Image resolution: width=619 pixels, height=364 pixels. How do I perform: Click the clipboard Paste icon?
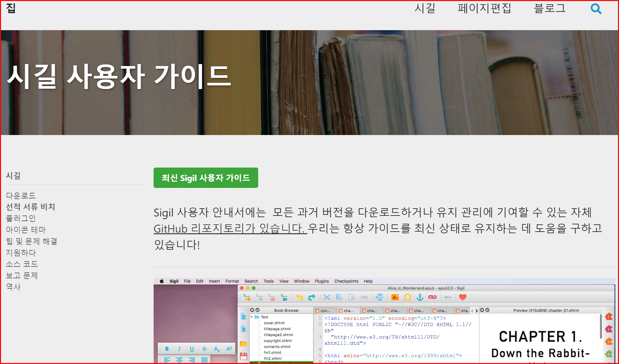352,297
